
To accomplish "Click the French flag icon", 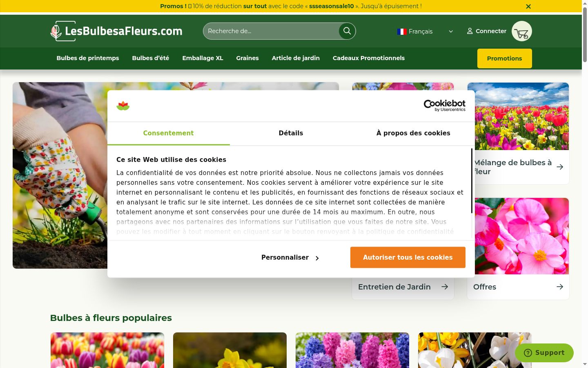I will click(402, 31).
